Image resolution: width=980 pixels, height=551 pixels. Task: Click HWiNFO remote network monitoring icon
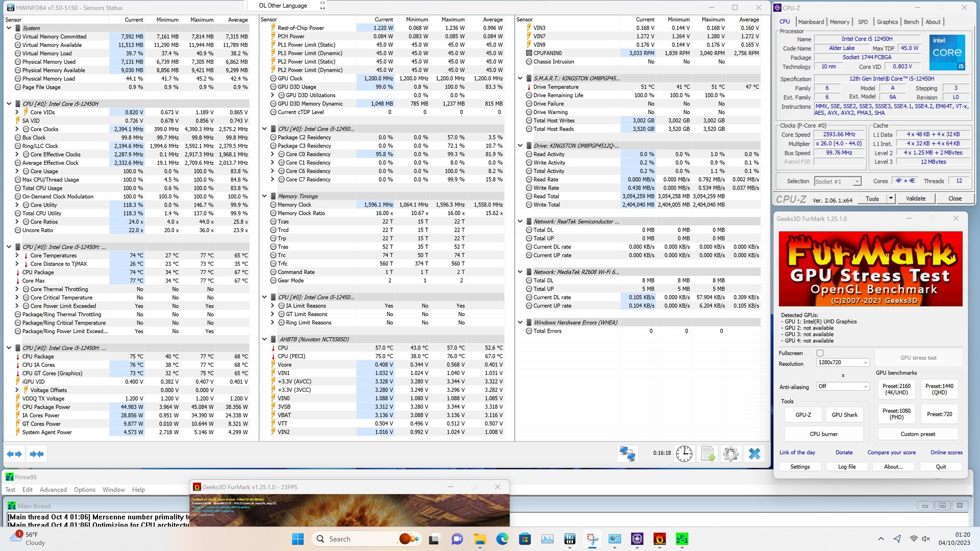pos(627,453)
